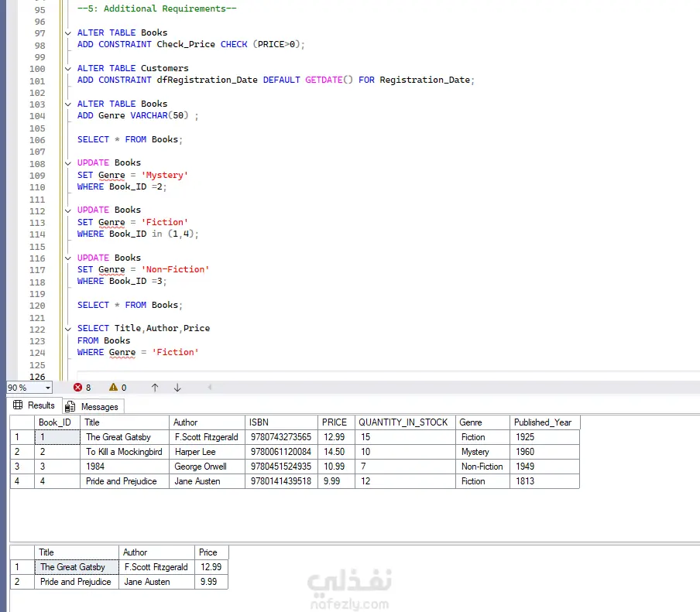Collapse the SELECT Title,Author,Price block at line 122
Viewport: 700px width, 612px height.
pos(68,329)
